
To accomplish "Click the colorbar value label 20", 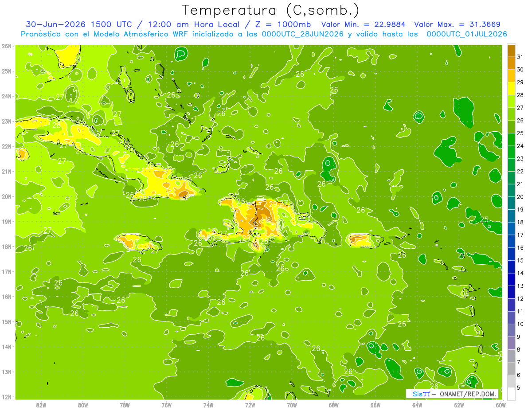I will (520, 197).
